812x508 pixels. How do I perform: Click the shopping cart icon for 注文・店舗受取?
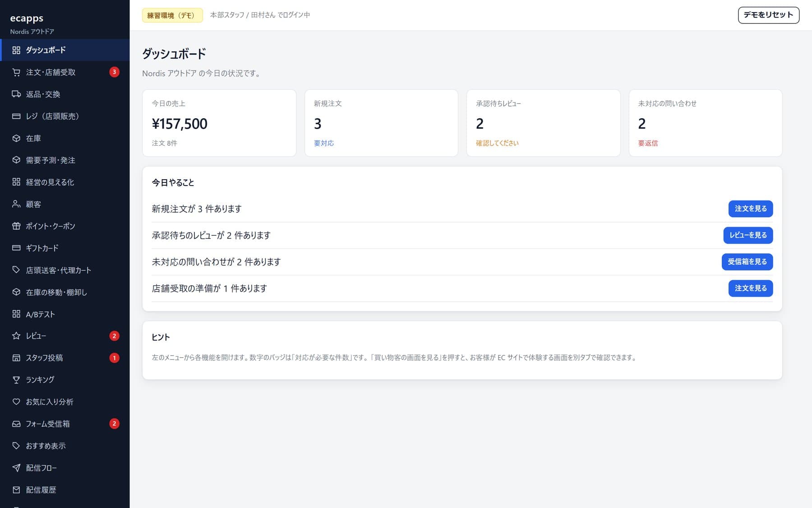pyautogui.click(x=16, y=72)
